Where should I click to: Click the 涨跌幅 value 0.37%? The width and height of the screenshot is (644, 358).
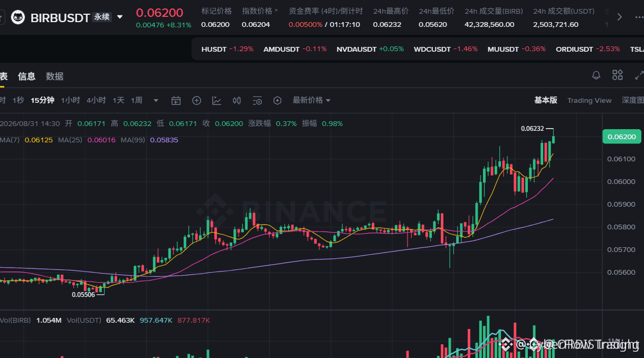point(286,123)
